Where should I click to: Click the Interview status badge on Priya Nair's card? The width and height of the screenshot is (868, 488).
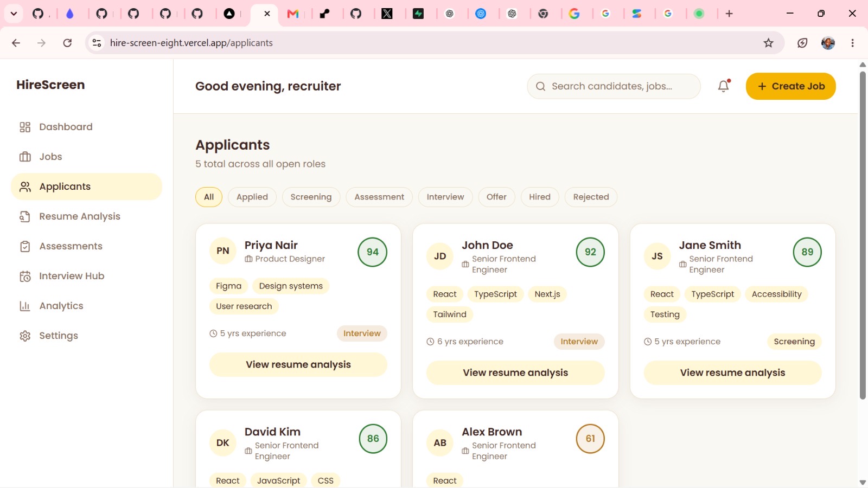pos(362,333)
